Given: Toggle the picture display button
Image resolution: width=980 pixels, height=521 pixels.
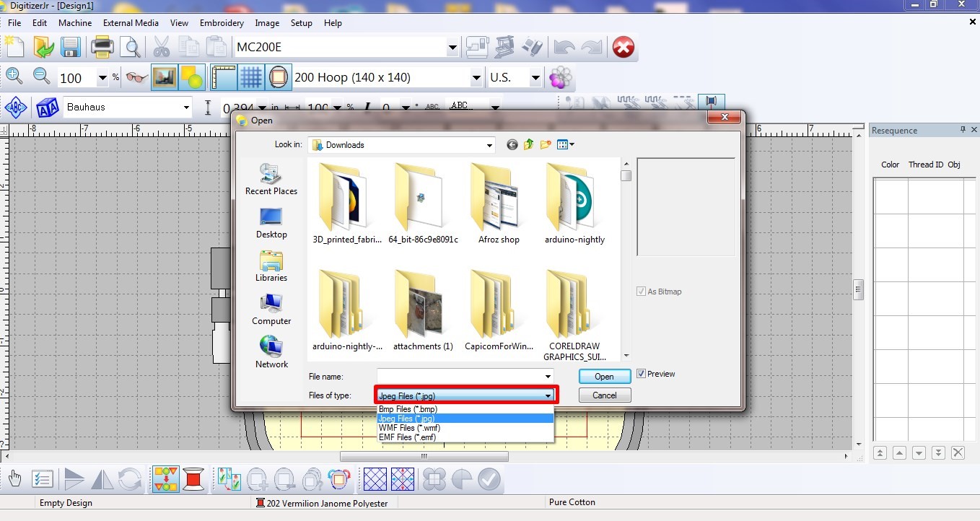Looking at the screenshot, I should coord(165,77).
